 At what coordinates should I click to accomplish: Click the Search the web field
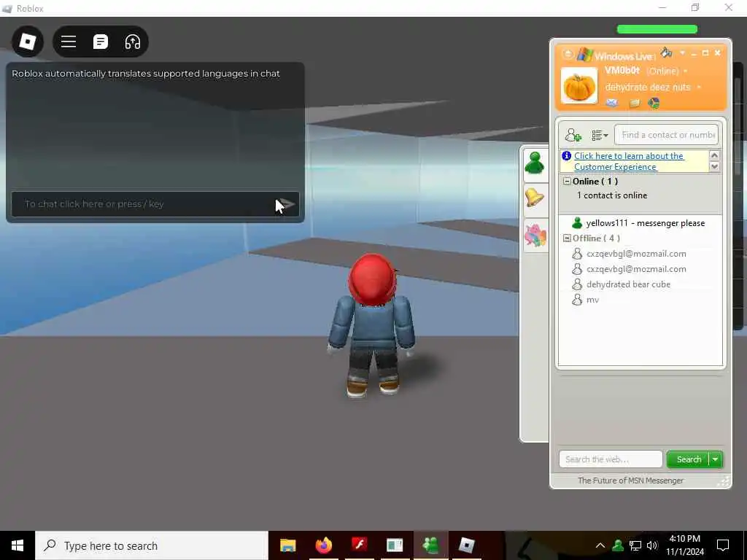611,459
